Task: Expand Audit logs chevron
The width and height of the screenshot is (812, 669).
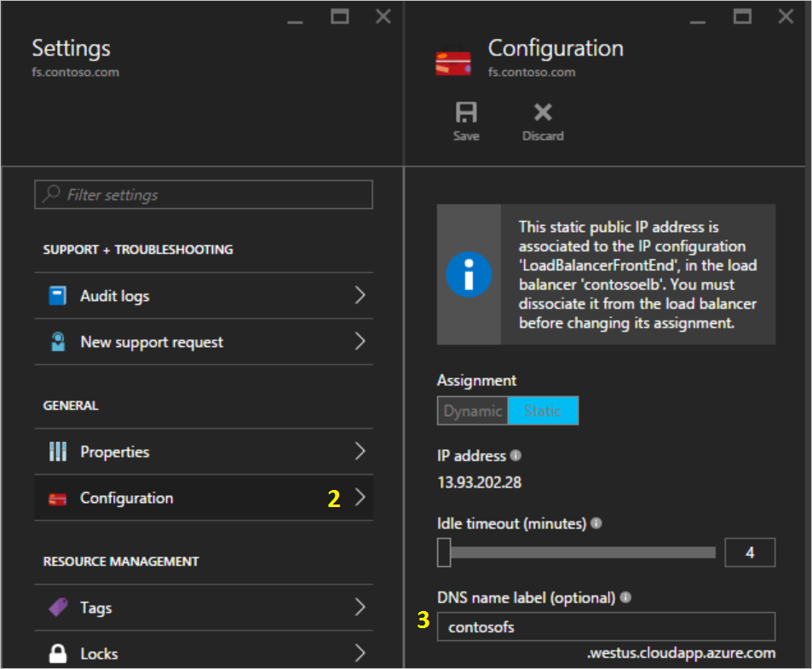Action: pos(360,295)
